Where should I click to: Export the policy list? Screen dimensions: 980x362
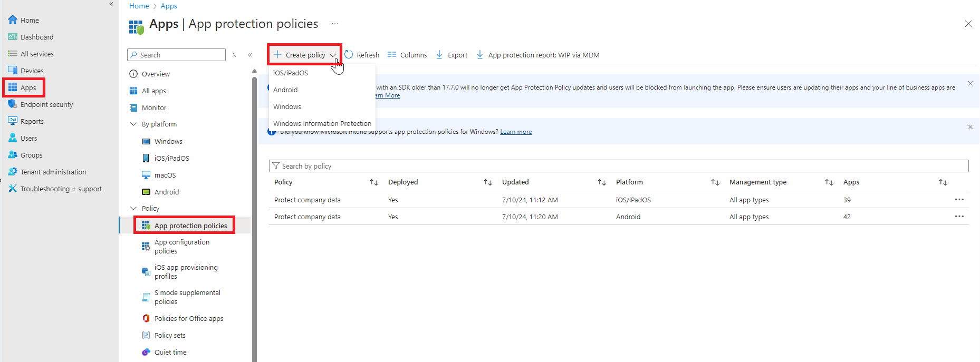click(451, 55)
